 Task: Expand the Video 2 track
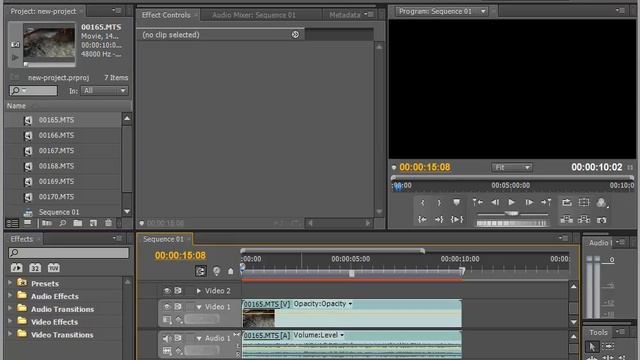199,291
